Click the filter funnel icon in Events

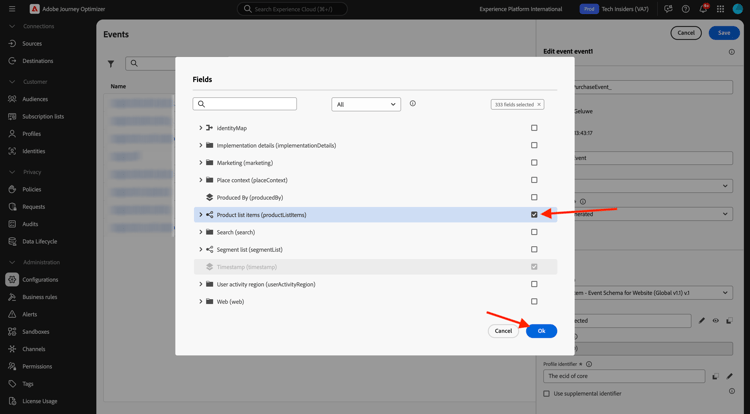[111, 64]
